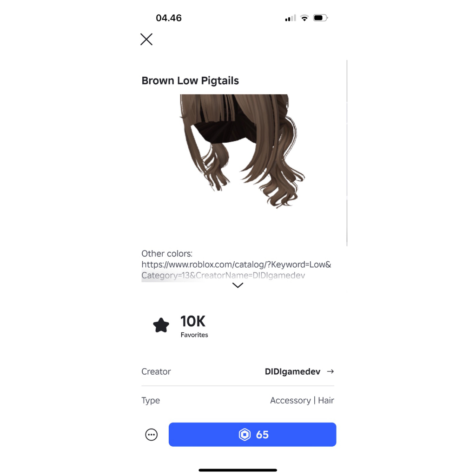476x476 pixels.
Task: Tap the battery indicator icon
Action: (321, 18)
